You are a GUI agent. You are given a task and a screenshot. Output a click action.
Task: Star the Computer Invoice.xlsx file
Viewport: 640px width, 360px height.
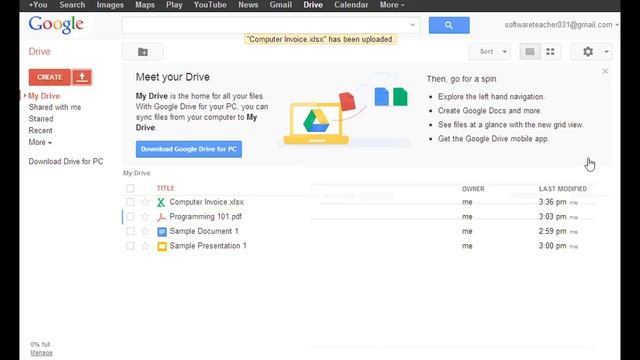pos(145,202)
